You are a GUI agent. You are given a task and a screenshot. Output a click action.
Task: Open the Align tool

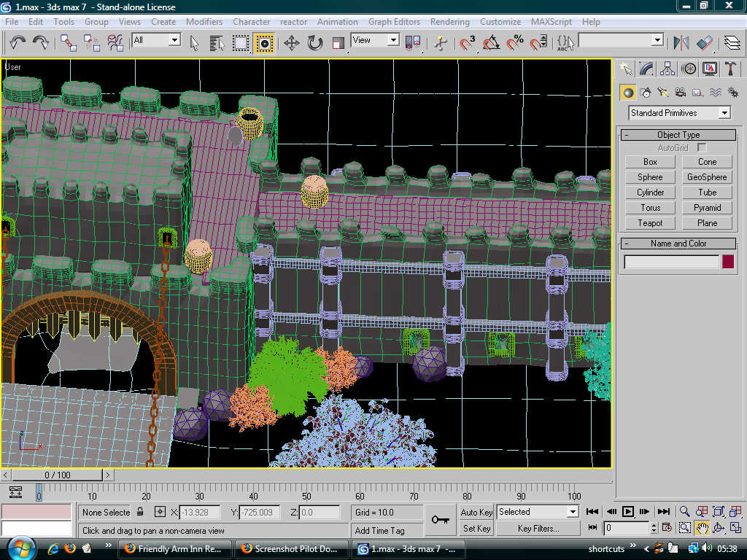(x=705, y=43)
